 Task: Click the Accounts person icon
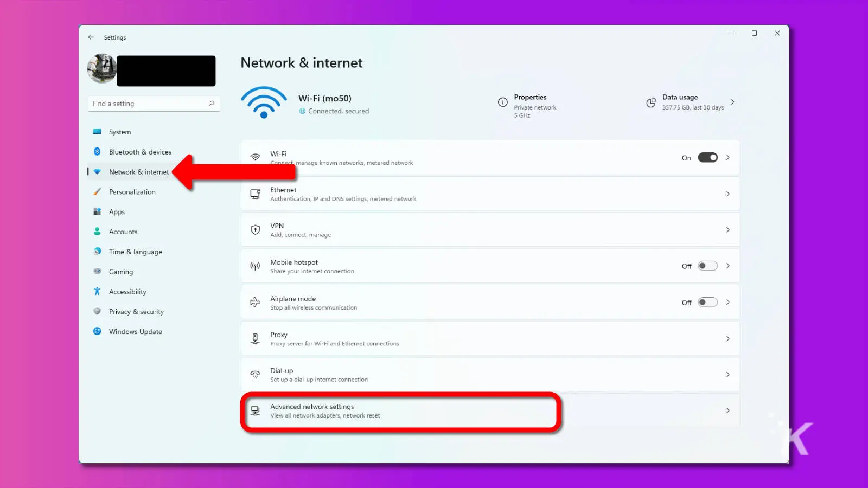pos(97,232)
